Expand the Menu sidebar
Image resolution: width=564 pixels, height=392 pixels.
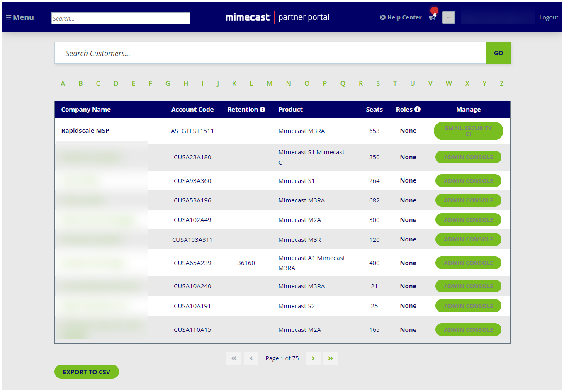coord(19,17)
